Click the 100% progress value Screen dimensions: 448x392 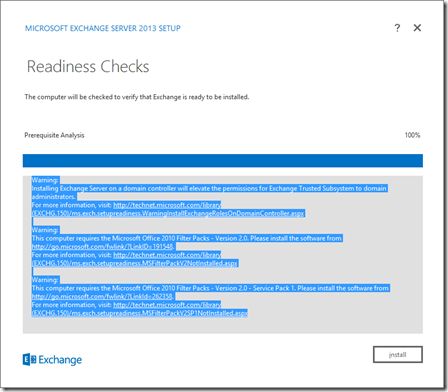[x=412, y=135]
